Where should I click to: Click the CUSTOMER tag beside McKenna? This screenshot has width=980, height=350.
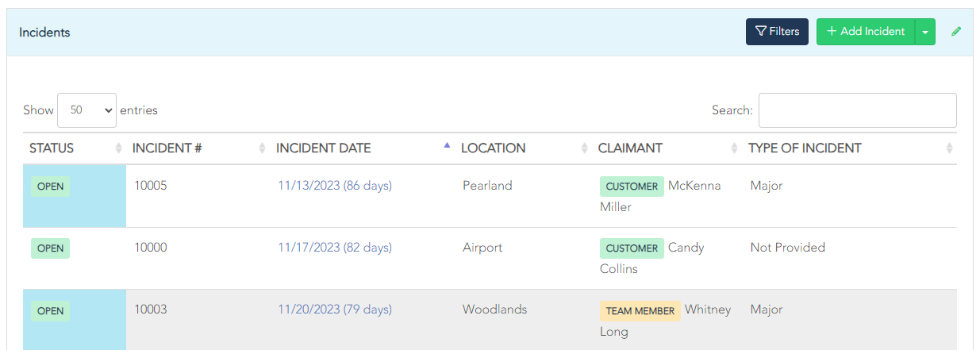(x=632, y=187)
